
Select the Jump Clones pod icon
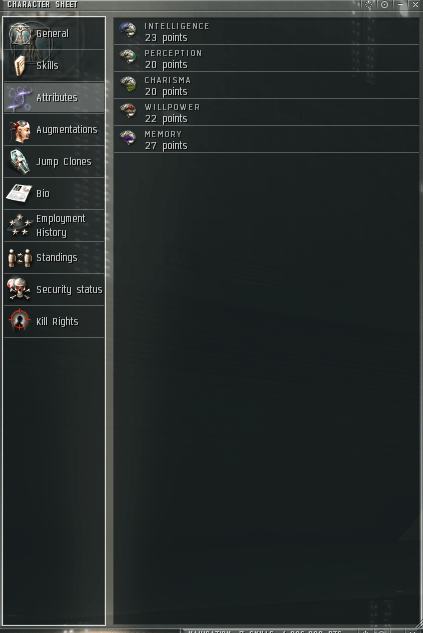19,161
